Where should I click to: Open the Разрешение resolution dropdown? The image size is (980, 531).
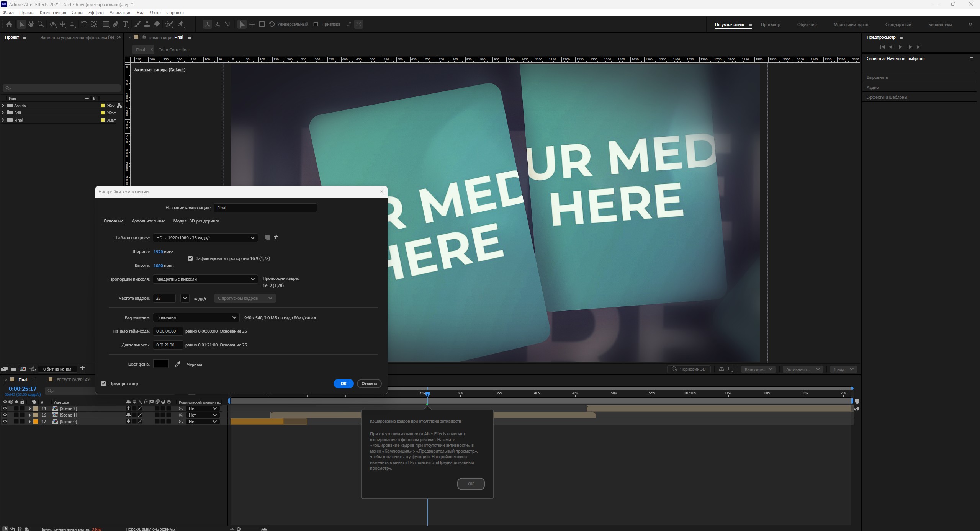click(196, 317)
